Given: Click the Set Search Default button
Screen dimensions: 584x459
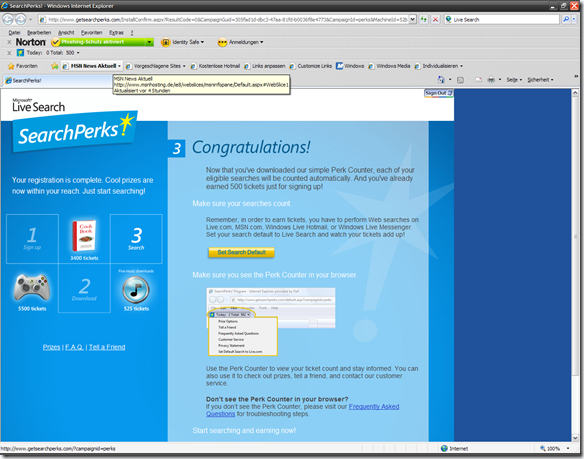Looking at the screenshot, I should (x=241, y=252).
